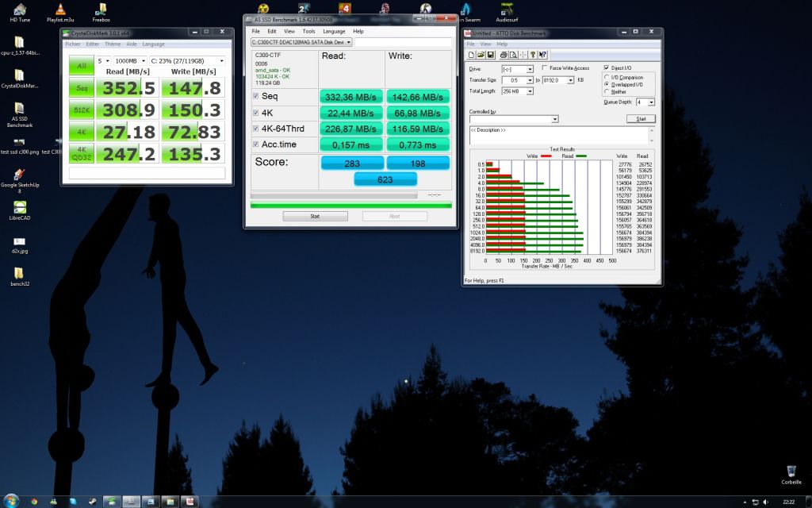The width and height of the screenshot is (812, 508).
Task: Open Skype from the taskbar
Action: [x=73, y=502]
